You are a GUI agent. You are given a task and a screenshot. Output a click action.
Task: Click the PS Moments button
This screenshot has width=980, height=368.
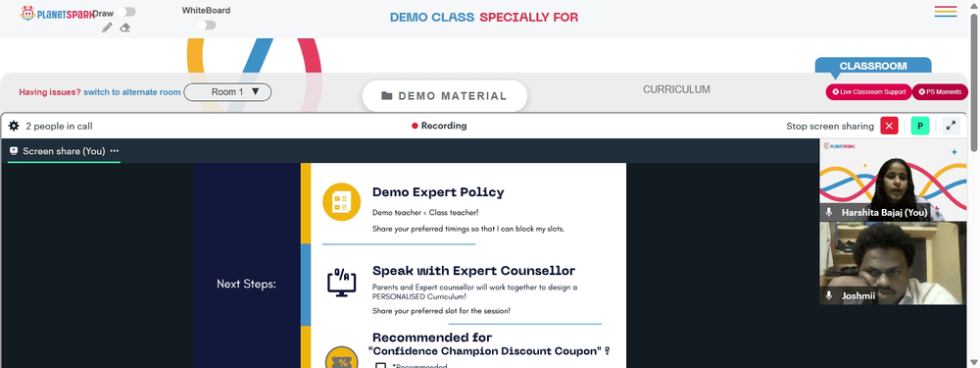click(x=940, y=92)
